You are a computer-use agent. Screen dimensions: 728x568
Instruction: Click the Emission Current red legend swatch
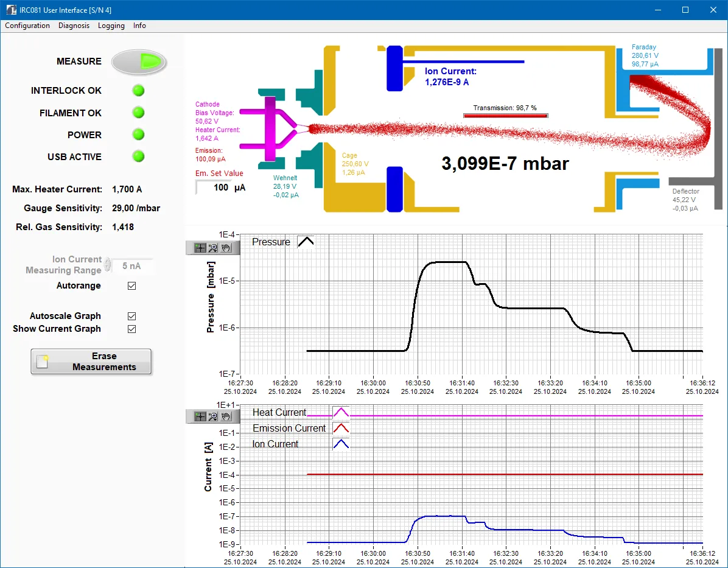coord(341,428)
